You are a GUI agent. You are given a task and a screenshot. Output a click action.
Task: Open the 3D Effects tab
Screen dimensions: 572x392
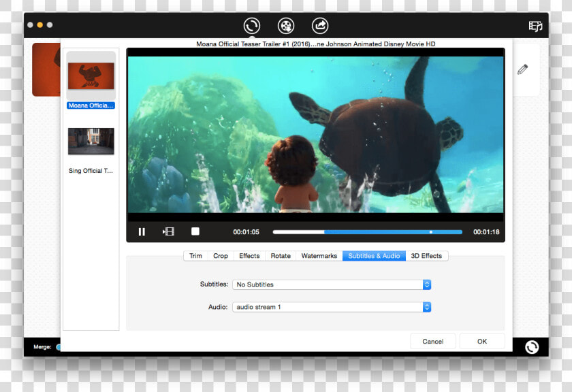[x=426, y=256]
